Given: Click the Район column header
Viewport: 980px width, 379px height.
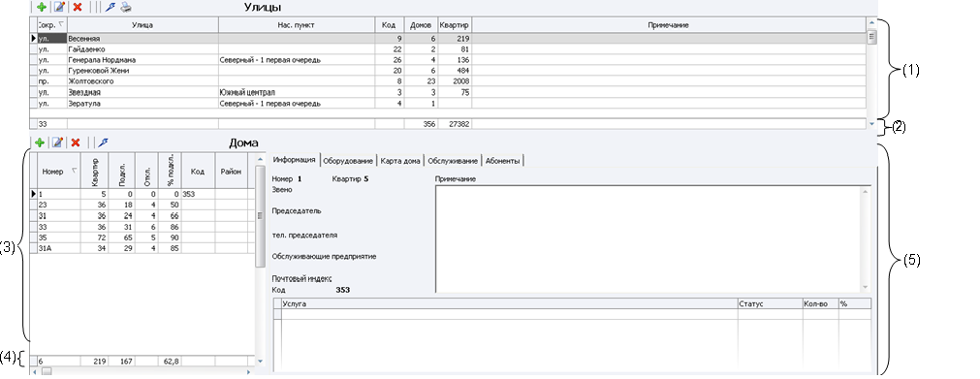Looking at the screenshot, I should (231, 171).
